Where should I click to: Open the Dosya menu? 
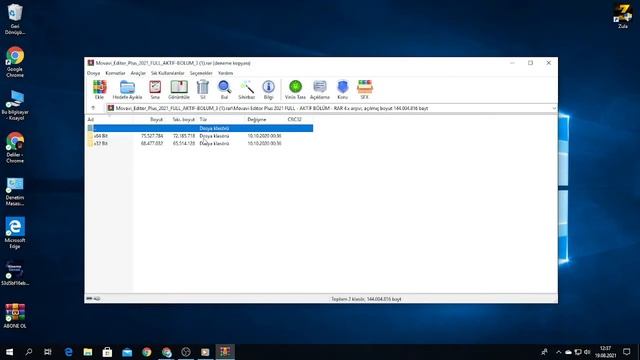click(93, 73)
